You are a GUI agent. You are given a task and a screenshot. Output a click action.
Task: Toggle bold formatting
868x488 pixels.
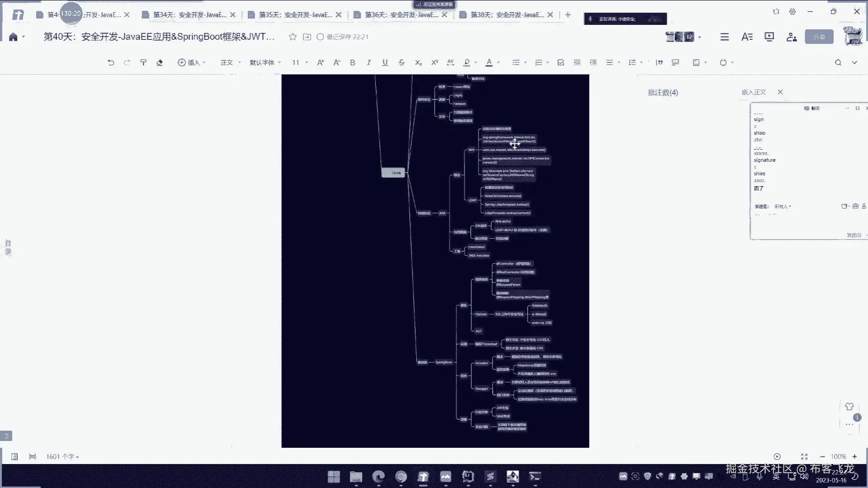tap(353, 63)
